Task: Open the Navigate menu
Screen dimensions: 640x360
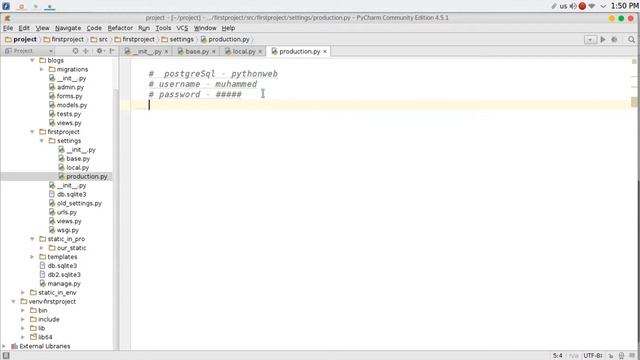Action: point(68,28)
